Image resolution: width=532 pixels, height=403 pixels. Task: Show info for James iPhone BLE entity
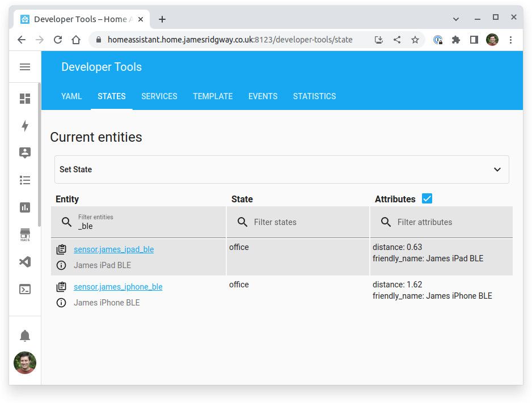click(x=61, y=303)
